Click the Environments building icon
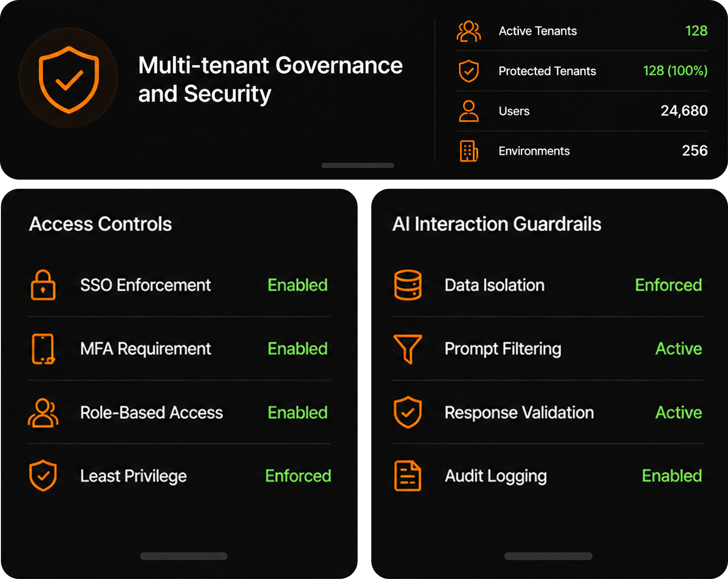728x579 pixels. [468, 151]
